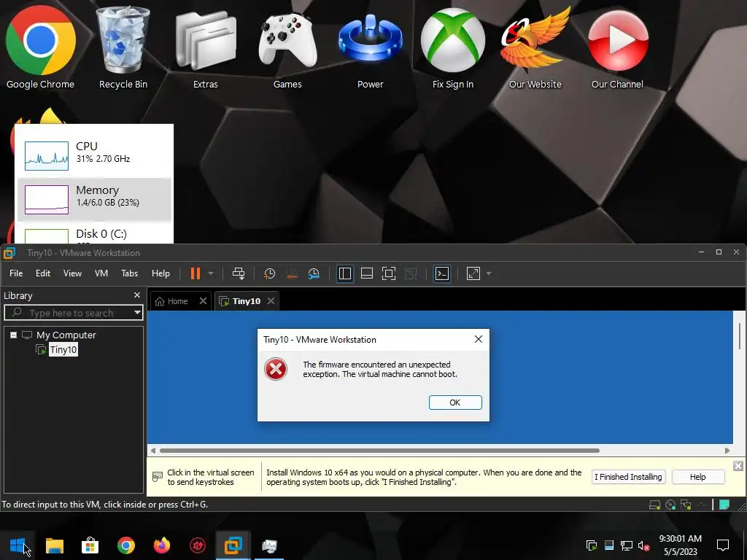Click the CD/DVD drive status bar icon
This screenshot has height=560, width=747.
[x=670, y=505]
